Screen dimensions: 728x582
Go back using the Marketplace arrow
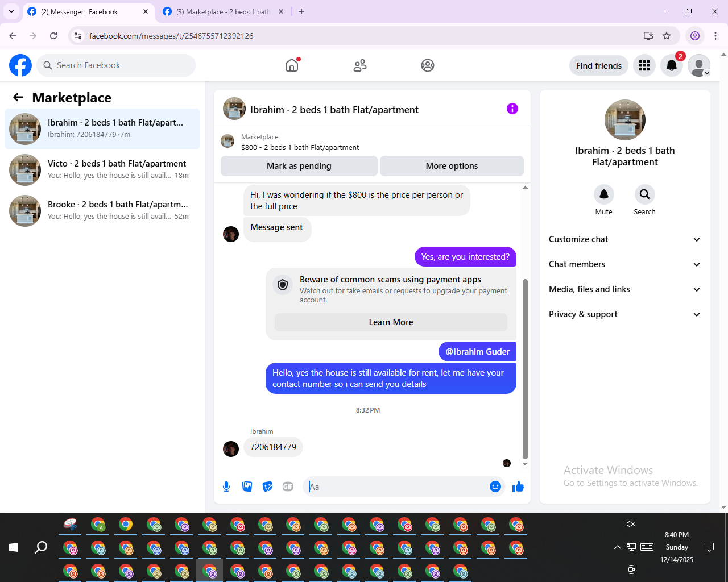click(18, 97)
